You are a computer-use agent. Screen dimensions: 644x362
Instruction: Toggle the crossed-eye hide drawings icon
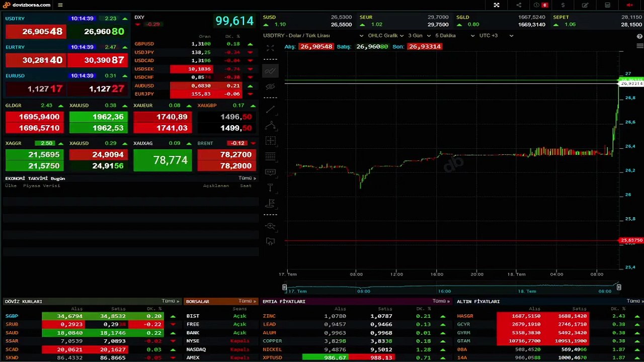pos(270,86)
